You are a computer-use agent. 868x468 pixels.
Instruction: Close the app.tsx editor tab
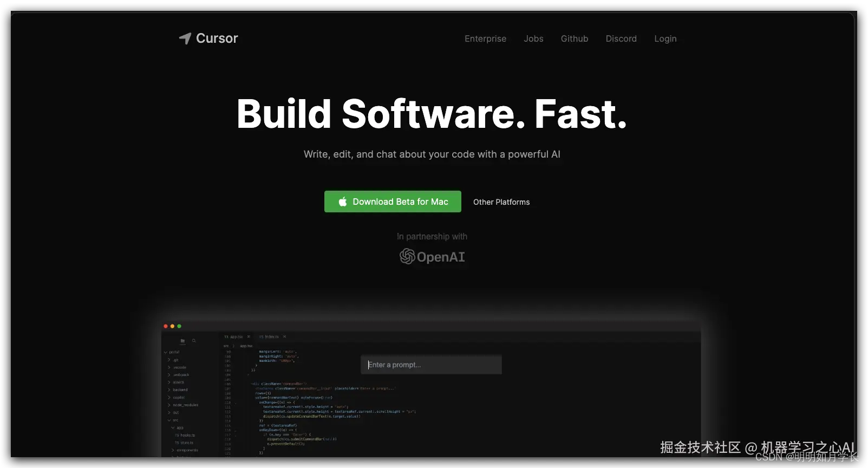pos(249,337)
